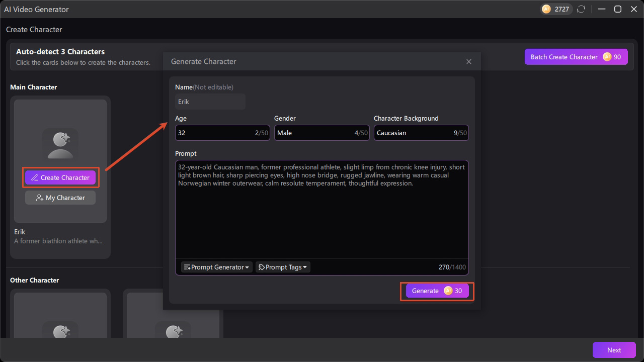The height and width of the screenshot is (362, 644).
Task: Minimize the AI Video Generator window
Action: tap(601, 9)
